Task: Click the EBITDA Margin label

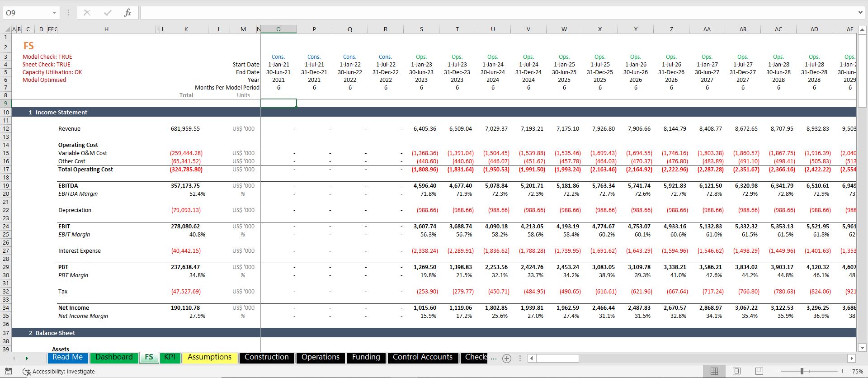Action: (x=78, y=194)
